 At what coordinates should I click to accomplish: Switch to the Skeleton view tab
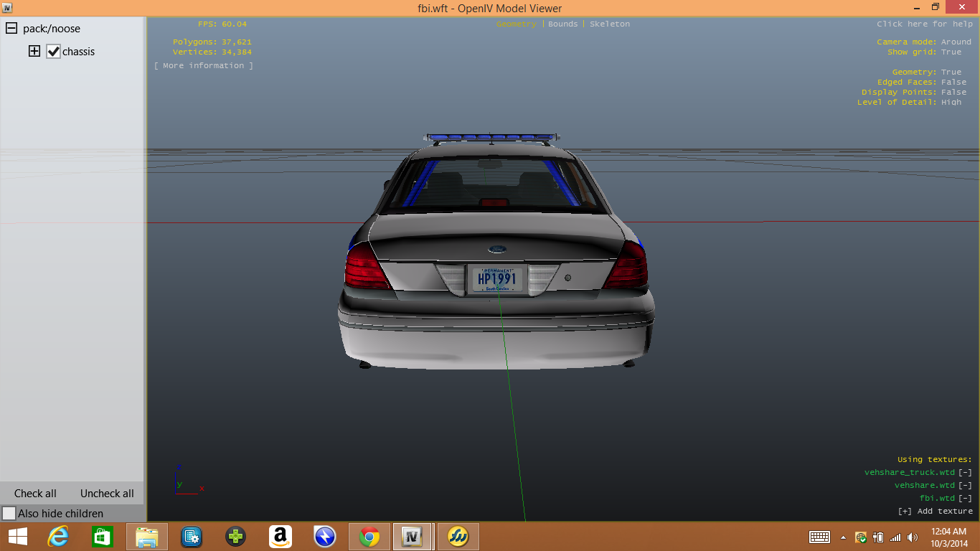pyautogui.click(x=609, y=24)
